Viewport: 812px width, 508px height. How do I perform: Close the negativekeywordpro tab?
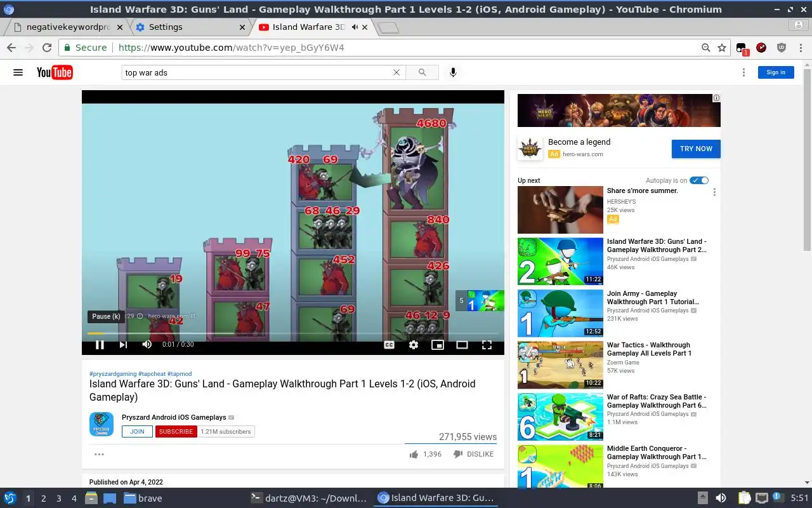click(x=120, y=27)
